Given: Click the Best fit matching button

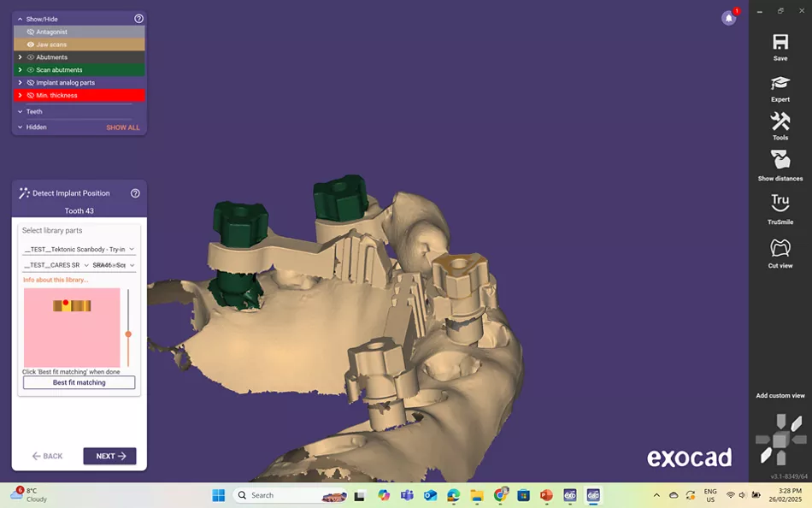Looking at the screenshot, I should click(79, 383).
